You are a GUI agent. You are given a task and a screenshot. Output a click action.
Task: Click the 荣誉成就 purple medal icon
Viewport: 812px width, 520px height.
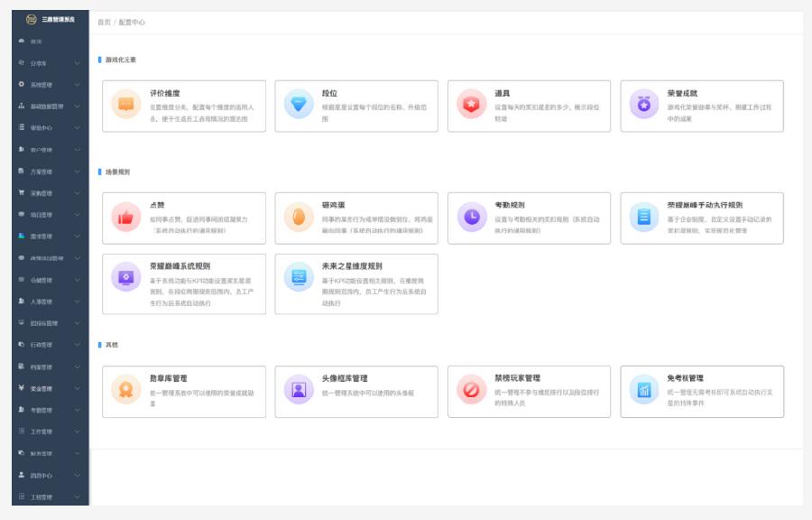coord(644,105)
